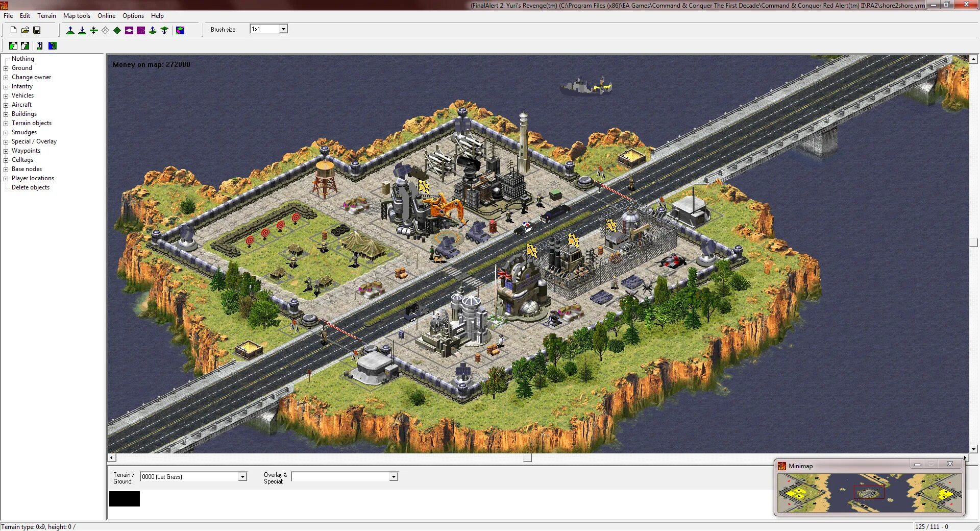This screenshot has width=980, height=531.
Task: Click the horizontal scrollbar thumb
Action: click(x=527, y=458)
